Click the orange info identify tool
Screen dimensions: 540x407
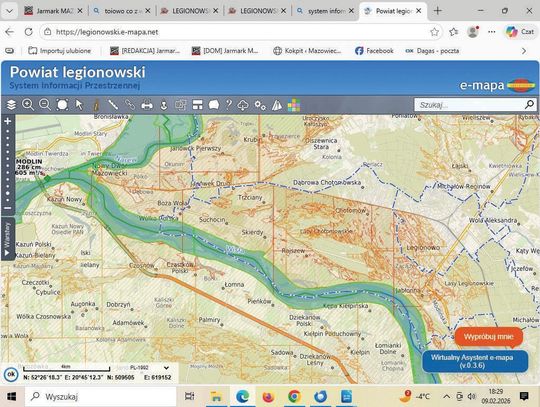tap(96, 105)
